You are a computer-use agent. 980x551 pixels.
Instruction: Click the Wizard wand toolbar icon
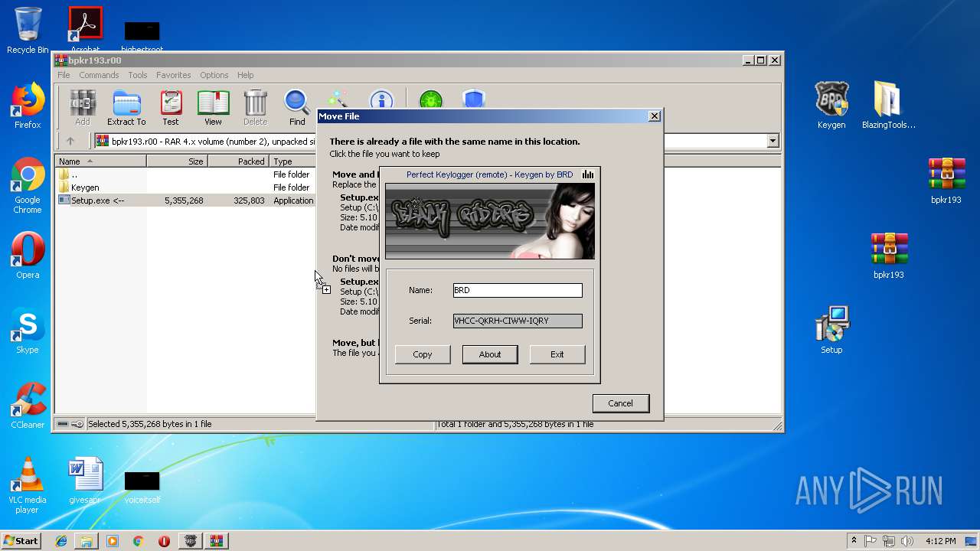point(337,100)
